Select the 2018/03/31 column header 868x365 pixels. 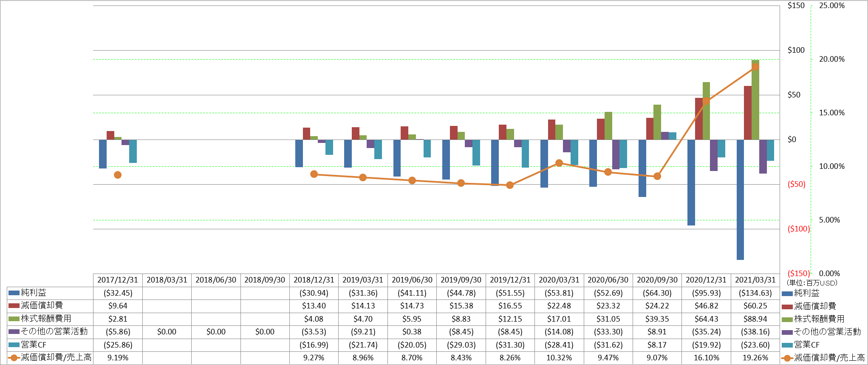[x=167, y=280]
